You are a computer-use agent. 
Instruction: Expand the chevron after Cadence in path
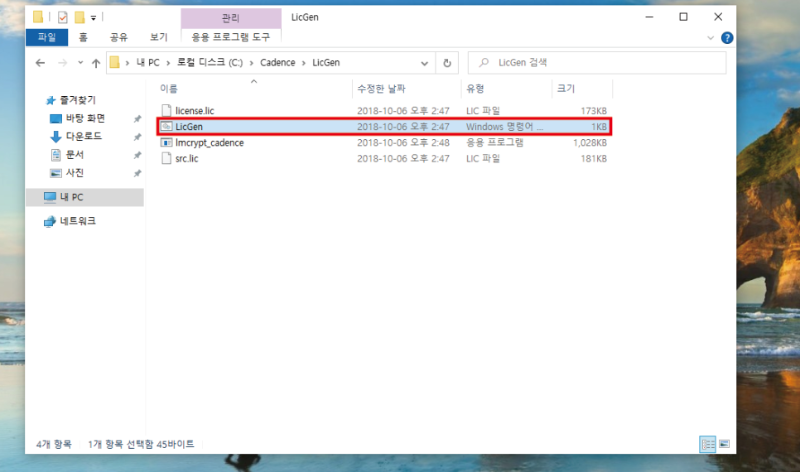[304, 63]
